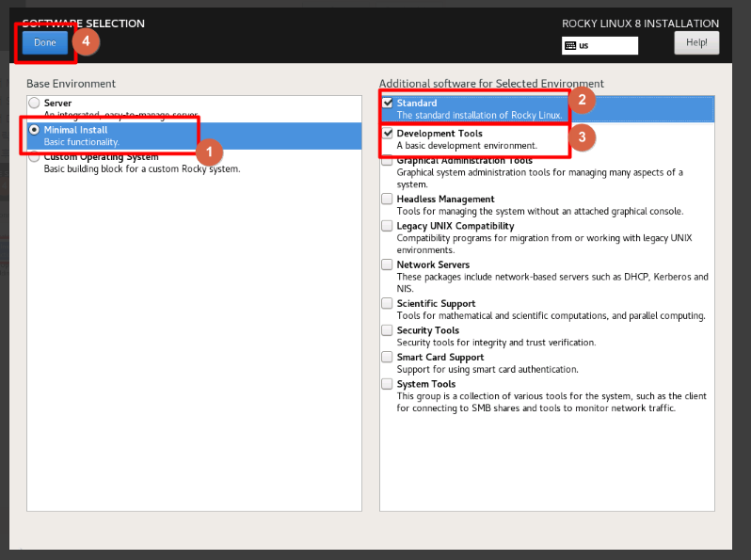Select the Minimal Install radio button
The height and width of the screenshot is (560, 751).
pos(34,130)
